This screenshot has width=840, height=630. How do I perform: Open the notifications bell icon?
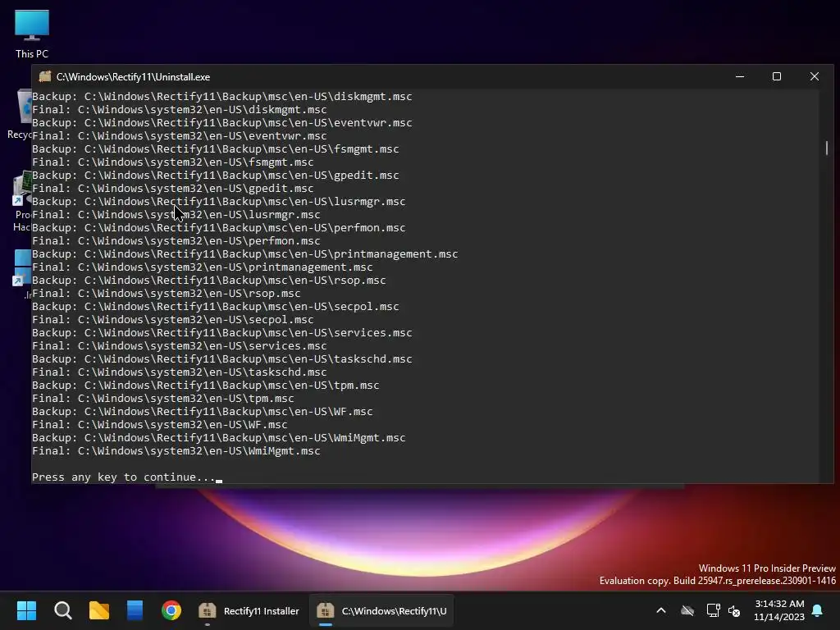click(818, 610)
